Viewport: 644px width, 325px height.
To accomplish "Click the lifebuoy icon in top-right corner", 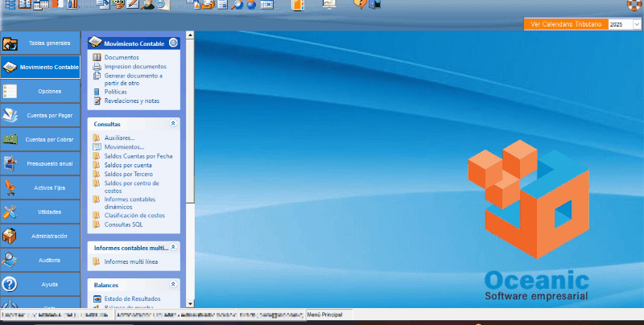I will point(634,5).
